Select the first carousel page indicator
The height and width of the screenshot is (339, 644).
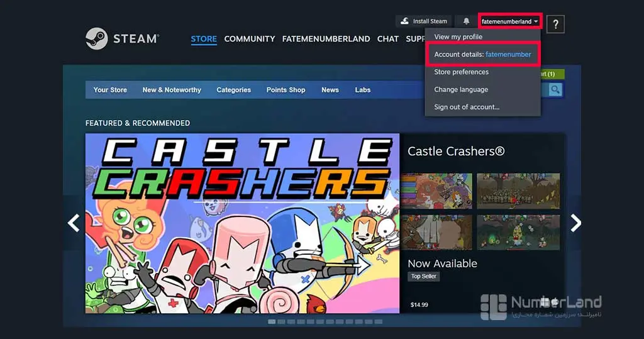click(x=272, y=322)
